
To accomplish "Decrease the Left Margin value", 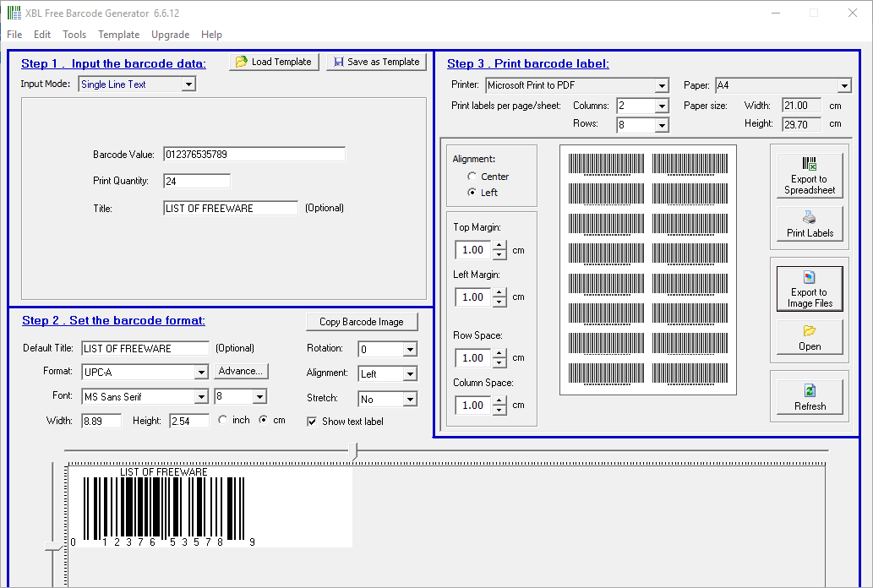I will click(499, 302).
